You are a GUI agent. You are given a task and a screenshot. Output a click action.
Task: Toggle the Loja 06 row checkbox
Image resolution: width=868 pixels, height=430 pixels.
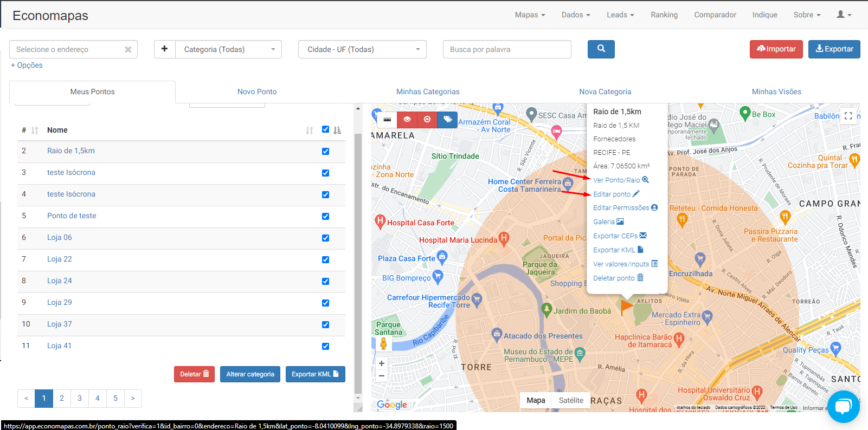325,238
